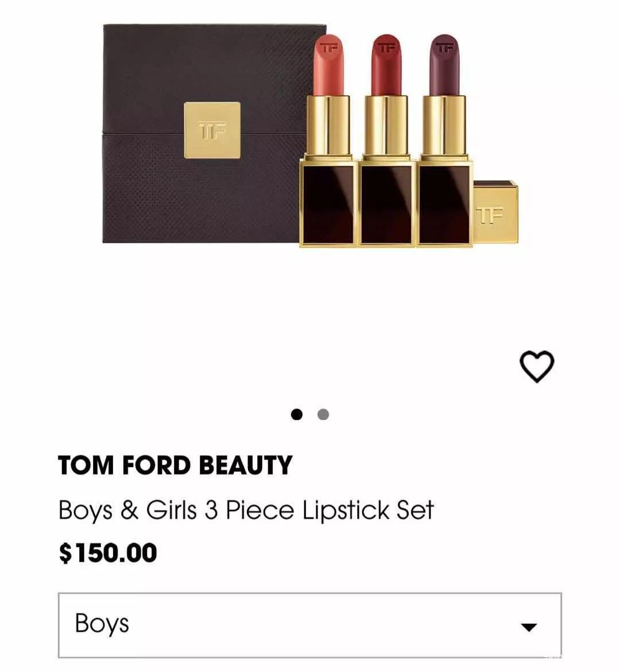The image size is (620, 672).
Task: Click the $150.00 price text
Action: tap(108, 553)
